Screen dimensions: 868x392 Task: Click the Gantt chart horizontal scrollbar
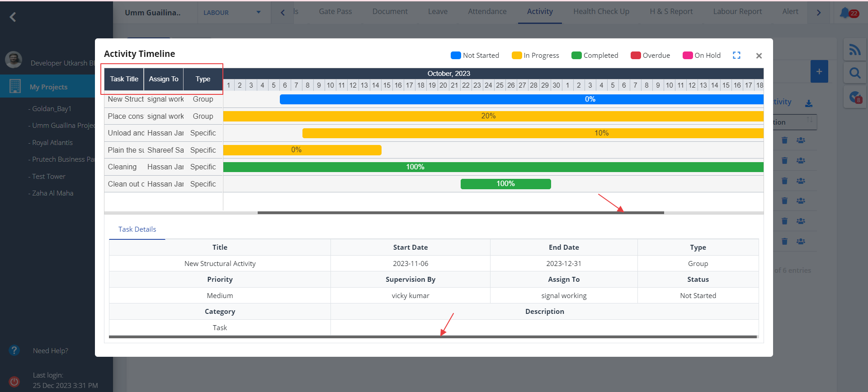(460, 213)
